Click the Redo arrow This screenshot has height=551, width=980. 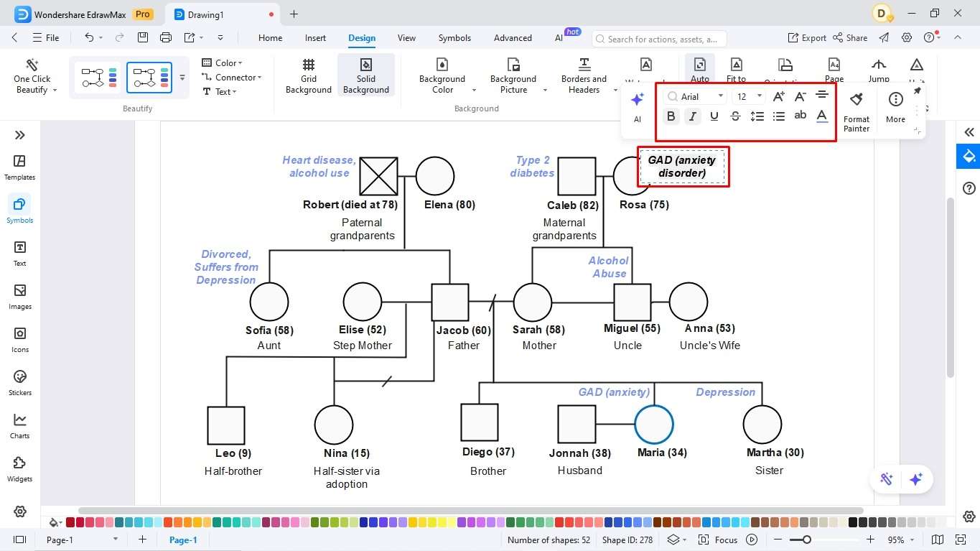pos(120,37)
